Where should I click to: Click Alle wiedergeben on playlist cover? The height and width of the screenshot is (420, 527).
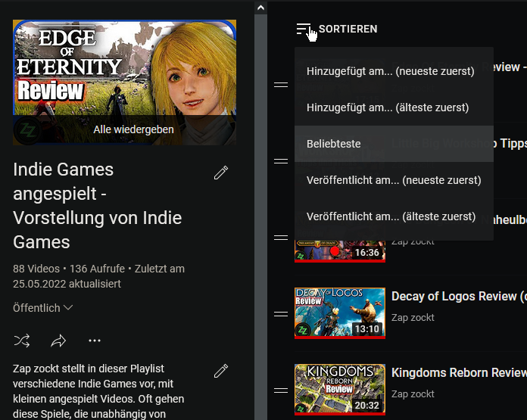133,129
